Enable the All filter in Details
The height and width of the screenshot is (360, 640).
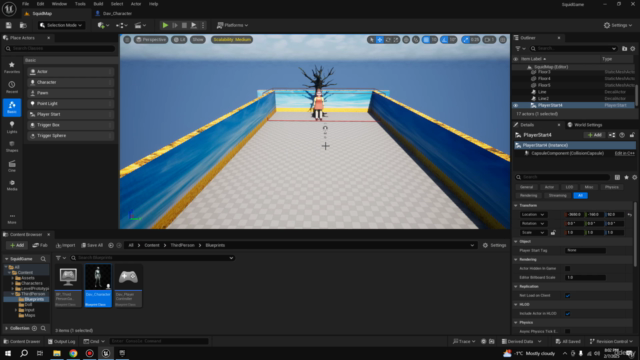point(580,196)
